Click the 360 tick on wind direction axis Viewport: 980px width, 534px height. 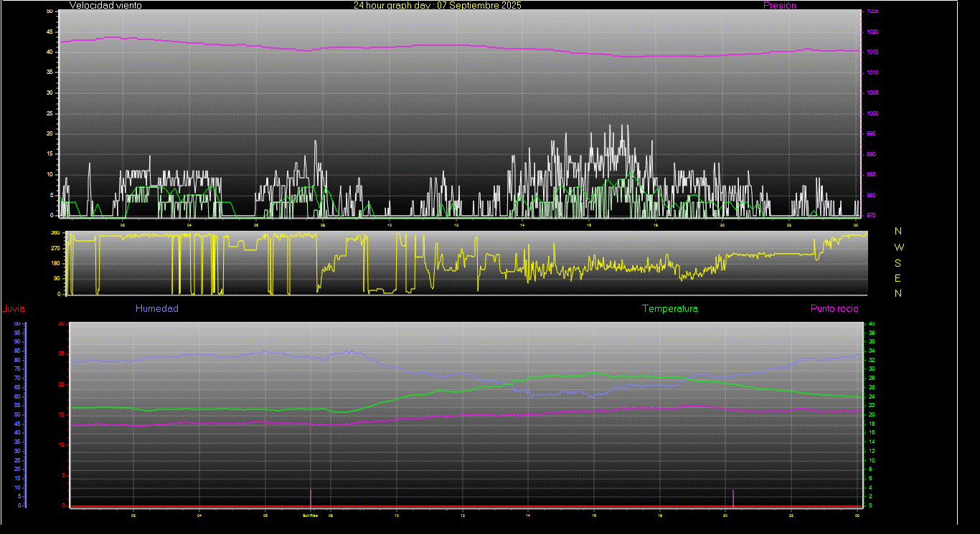(55, 233)
